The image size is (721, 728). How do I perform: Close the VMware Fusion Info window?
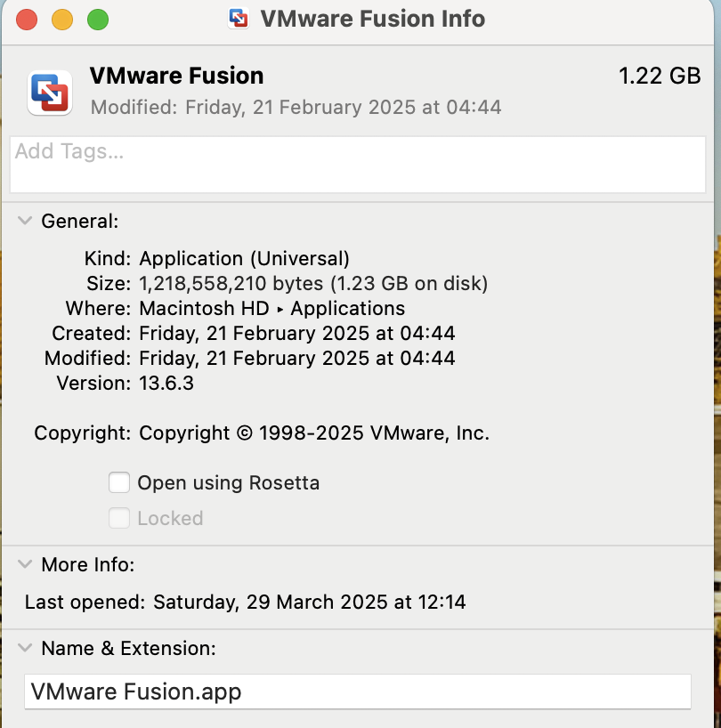[x=27, y=19]
